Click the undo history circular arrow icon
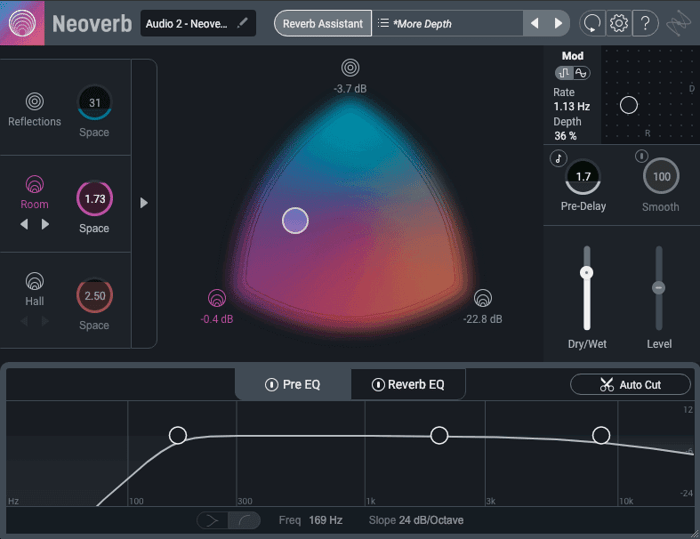Screen dimensions: 700x539 point(592,23)
